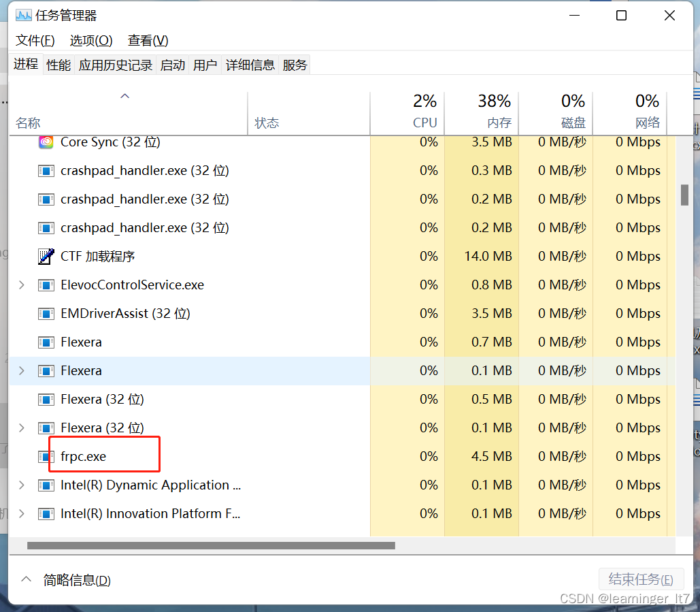Click the frpc.exe process icon
The width and height of the screenshot is (700, 612).
(46, 457)
